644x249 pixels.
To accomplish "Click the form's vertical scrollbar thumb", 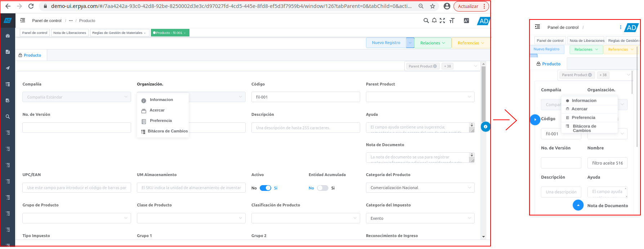I will pyautogui.click(x=483, y=94).
